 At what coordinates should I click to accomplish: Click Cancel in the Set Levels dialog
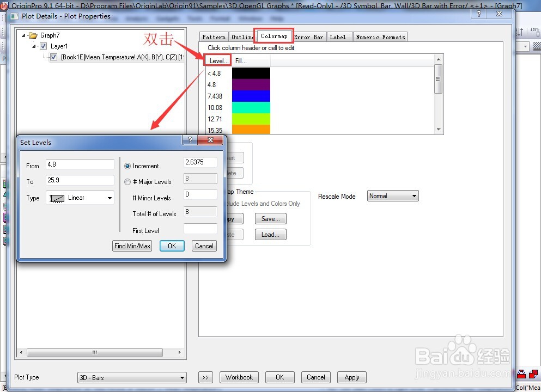pos(204,246)
